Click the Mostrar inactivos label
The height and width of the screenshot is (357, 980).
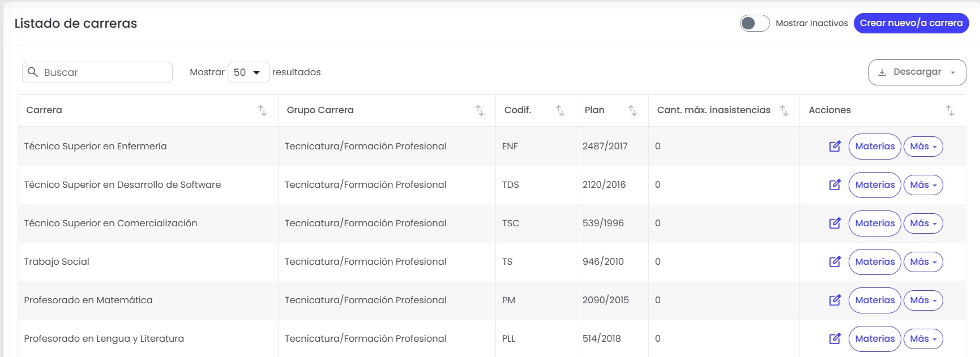click(811, 23)
